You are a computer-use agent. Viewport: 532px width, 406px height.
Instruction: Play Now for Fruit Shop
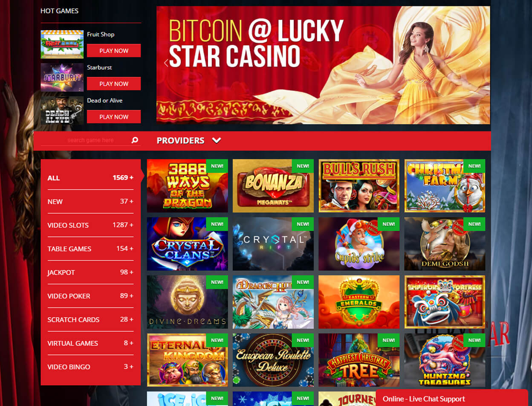pos(114,50)
